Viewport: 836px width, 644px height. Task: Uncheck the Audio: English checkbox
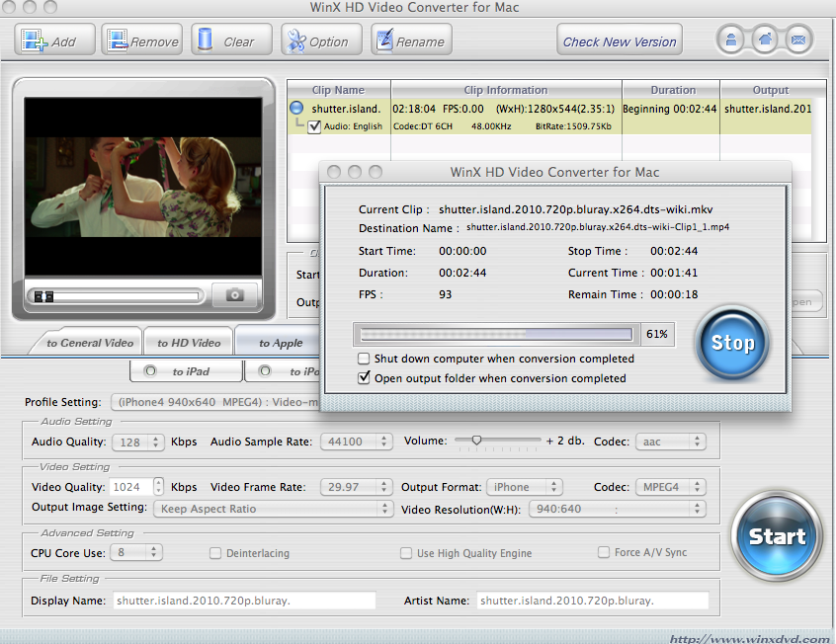click(x=314, y=126)
